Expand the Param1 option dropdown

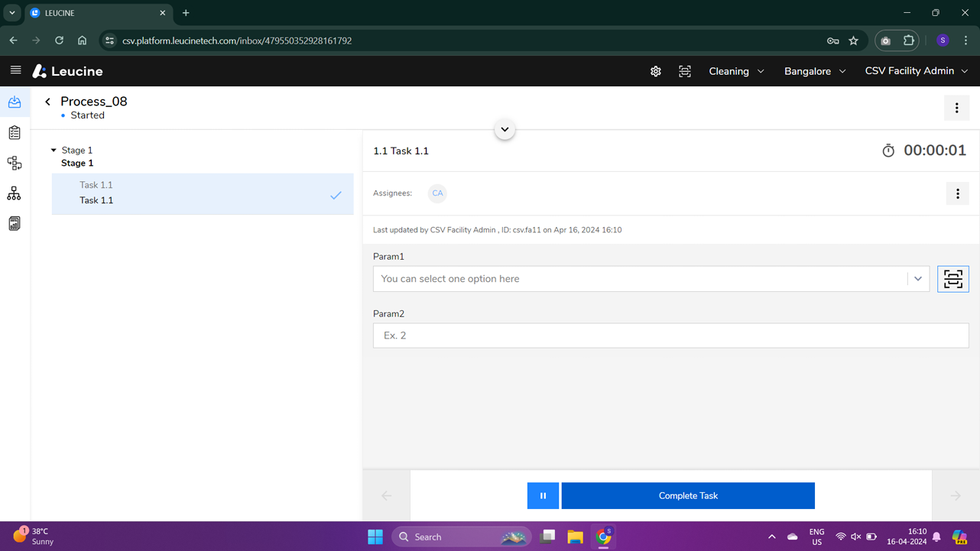[917, 279]
